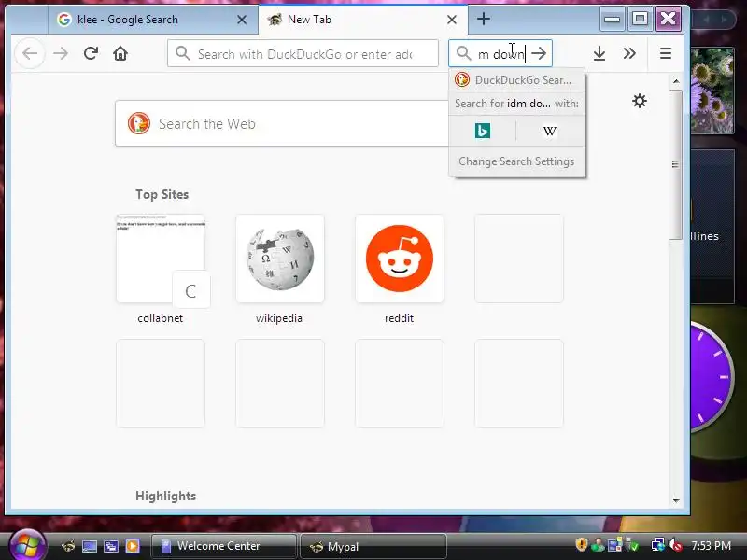The image size is (747, 560).
Task: Switch to Welcome Center taskbar button
Action: [x=224, y=546]
